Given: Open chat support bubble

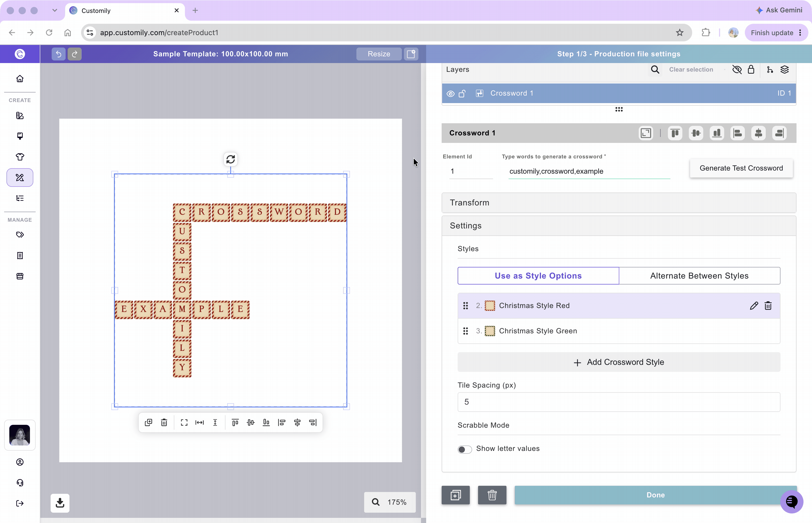Looking at the screenshot, I should (x=792, y=501).
